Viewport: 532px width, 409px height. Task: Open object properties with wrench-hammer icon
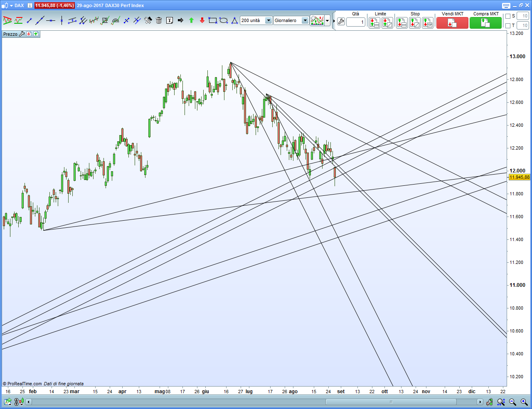148,20
